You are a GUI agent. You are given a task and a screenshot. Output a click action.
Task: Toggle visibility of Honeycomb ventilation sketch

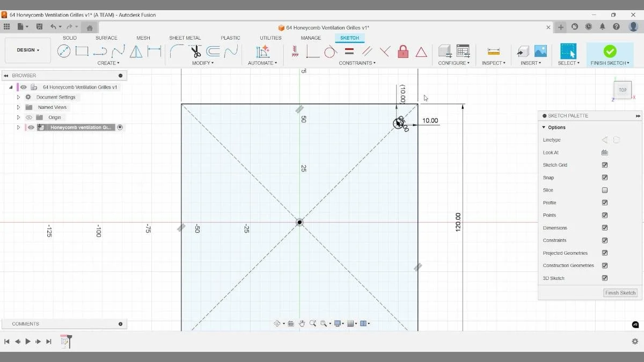[31, 127]
